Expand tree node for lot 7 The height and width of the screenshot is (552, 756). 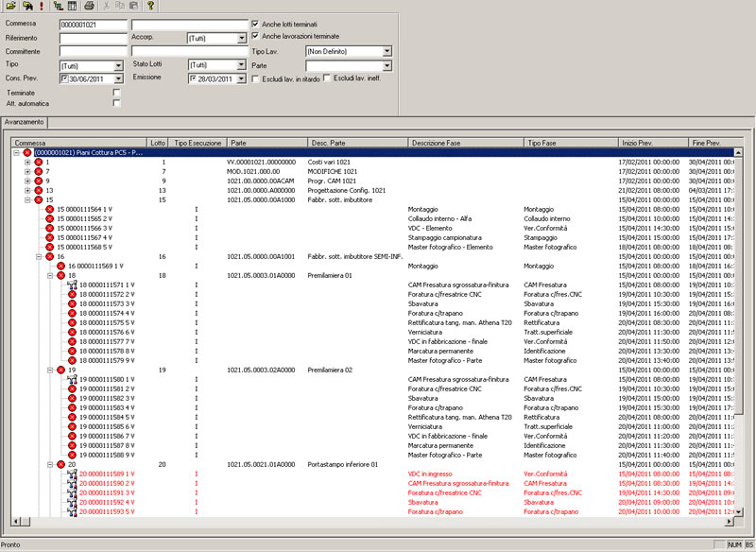tap(27, 172)
